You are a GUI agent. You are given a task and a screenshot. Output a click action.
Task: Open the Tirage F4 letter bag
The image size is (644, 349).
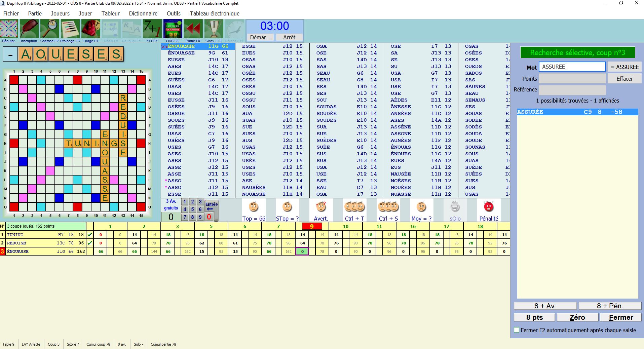[90, 29]
